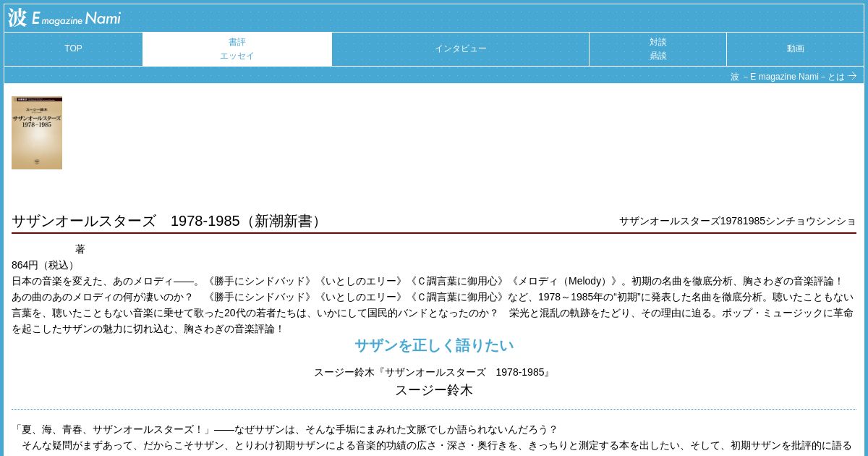This screenshot has width=868, height=456.
Task: Click the 著 author label
Action: 80,249
